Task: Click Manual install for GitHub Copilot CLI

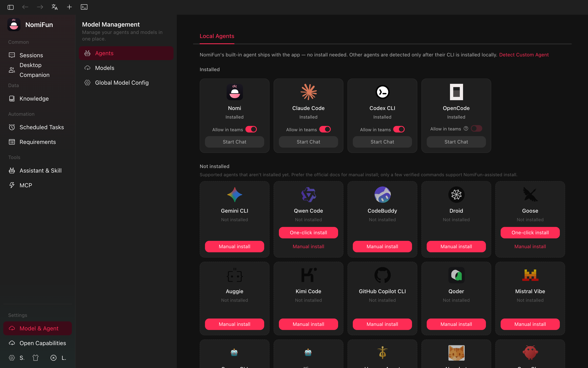Action: pos(382,324)
